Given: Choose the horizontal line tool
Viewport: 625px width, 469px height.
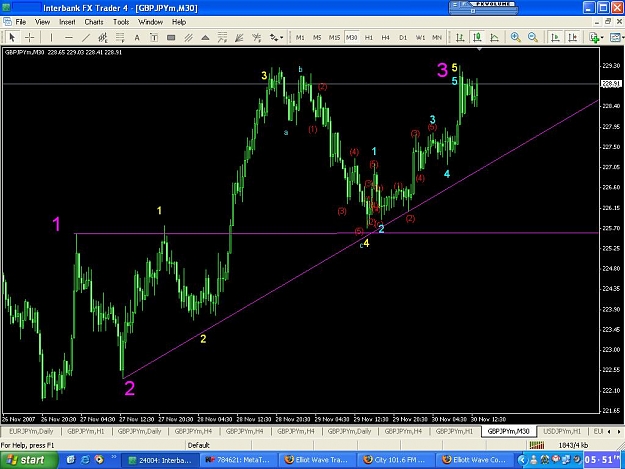Looking at the screenshot, I should tap(69, 37).
